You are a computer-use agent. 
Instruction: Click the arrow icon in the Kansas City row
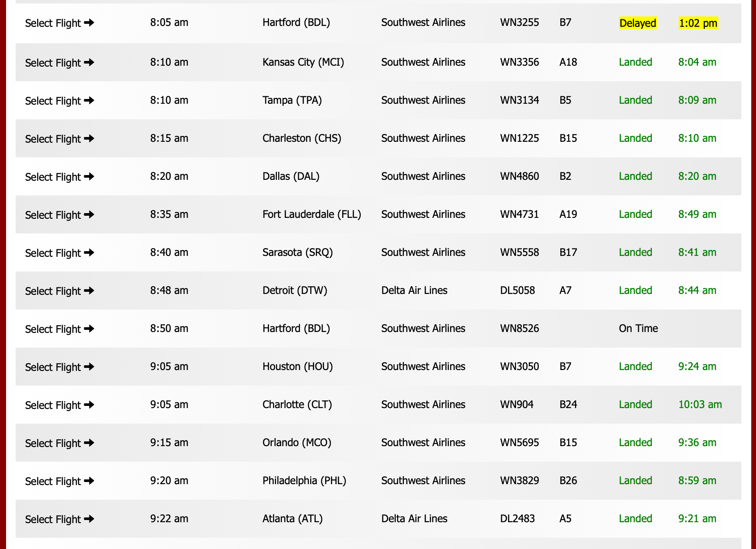[89, 62]
